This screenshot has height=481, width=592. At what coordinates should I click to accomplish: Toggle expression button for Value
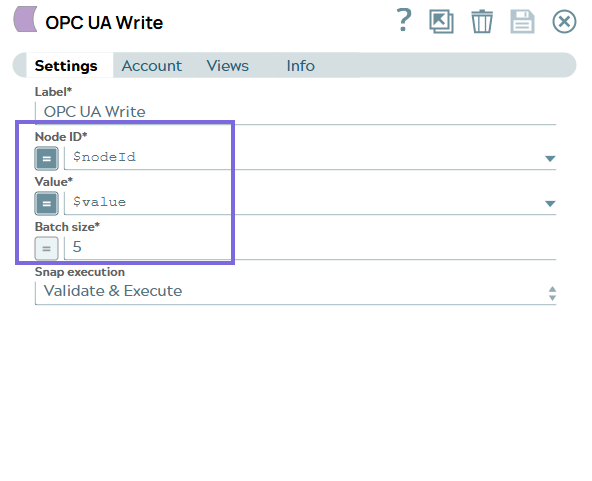pos(46,204)
